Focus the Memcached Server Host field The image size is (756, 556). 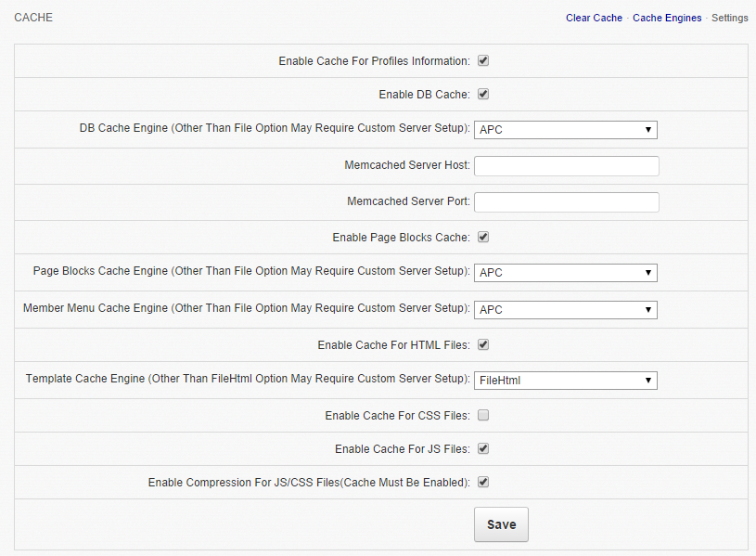[x=566, y=166]
